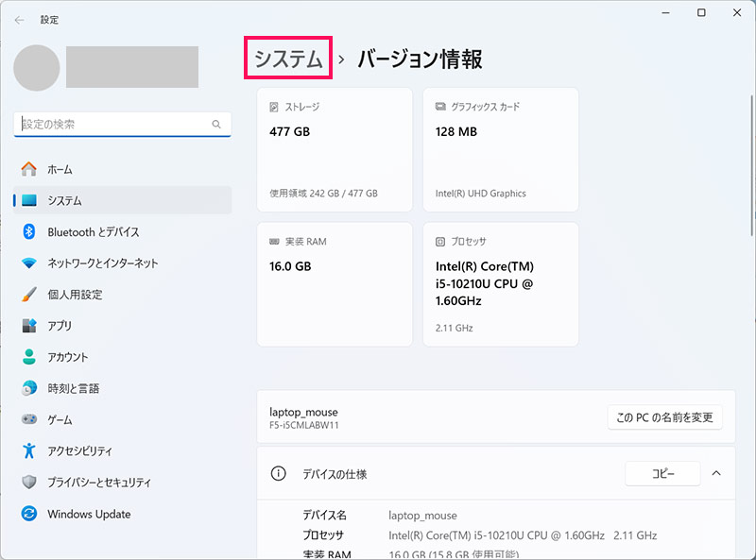Click the Intel(R) UHD Graphics text
Viewport: 756px width, 560px height.
click(481, 194)
